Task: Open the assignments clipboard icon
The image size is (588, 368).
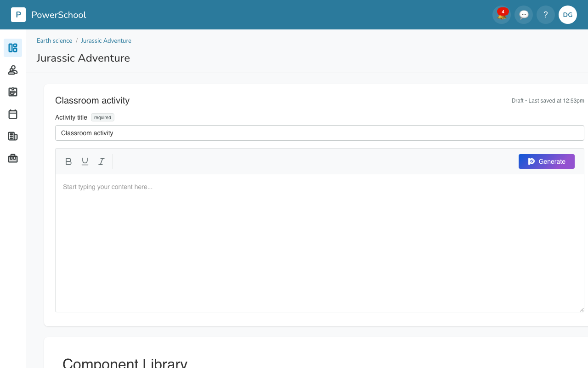Action: click(x=13, y=92)
